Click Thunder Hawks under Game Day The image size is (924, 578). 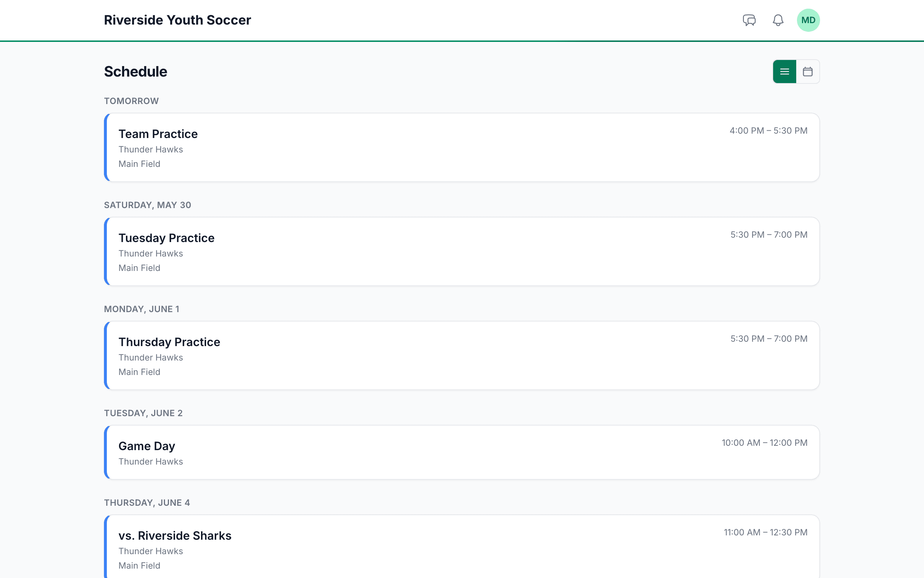pyautogui.click(x=151, y=461)
